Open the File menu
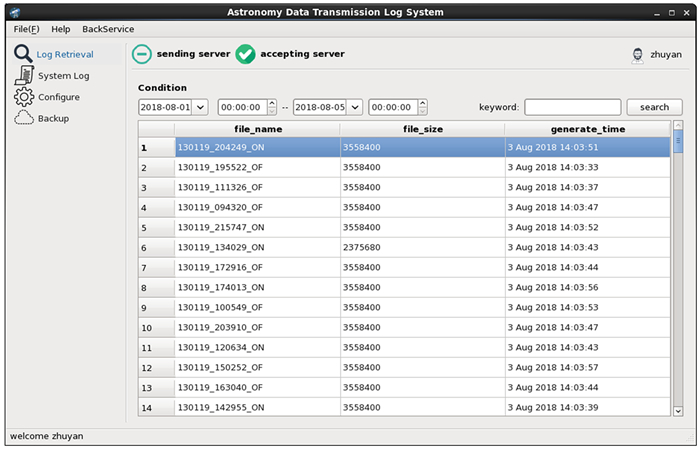Viewport: 700px width, 449px height. click(x=26, y=29)
